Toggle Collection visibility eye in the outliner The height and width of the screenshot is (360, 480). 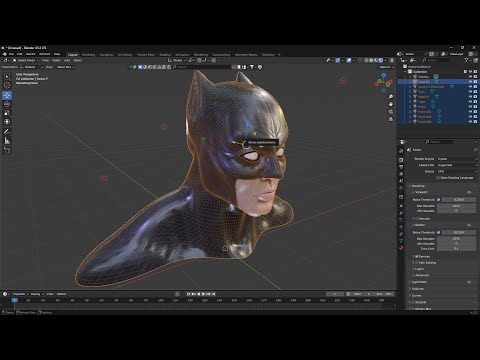click(470, 72)
